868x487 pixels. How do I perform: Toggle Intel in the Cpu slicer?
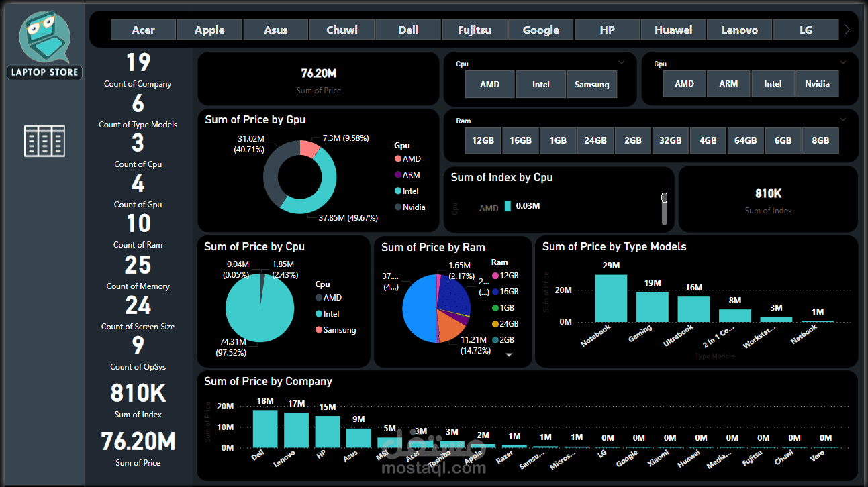(x=541, y=84)
